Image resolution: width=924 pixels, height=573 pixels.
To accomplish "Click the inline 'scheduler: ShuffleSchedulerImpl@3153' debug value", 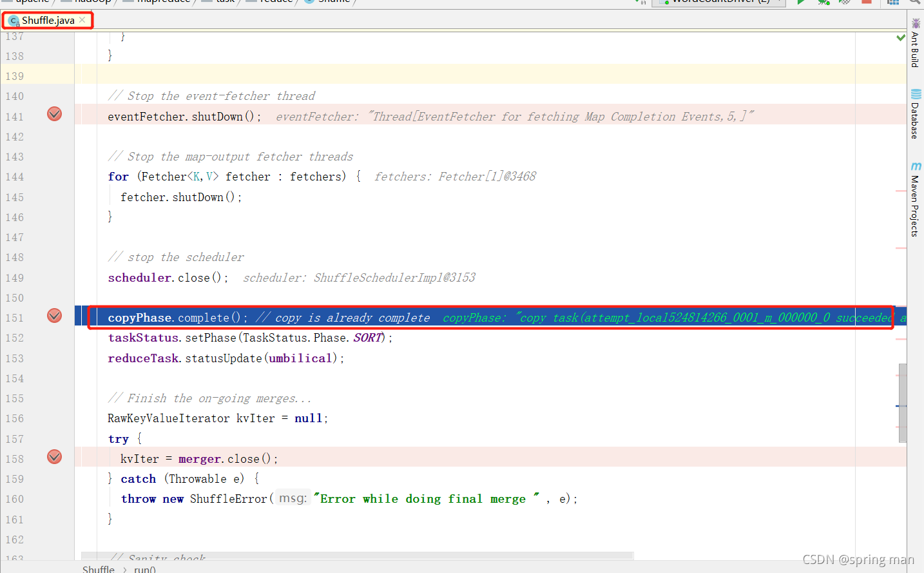I will 359,278.
